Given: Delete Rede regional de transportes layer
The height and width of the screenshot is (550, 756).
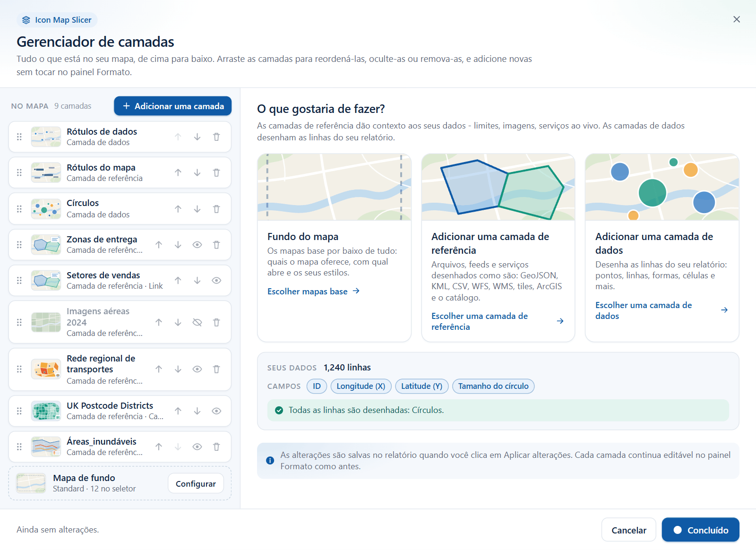Looking at the screenshot, I should click(216, 370).
